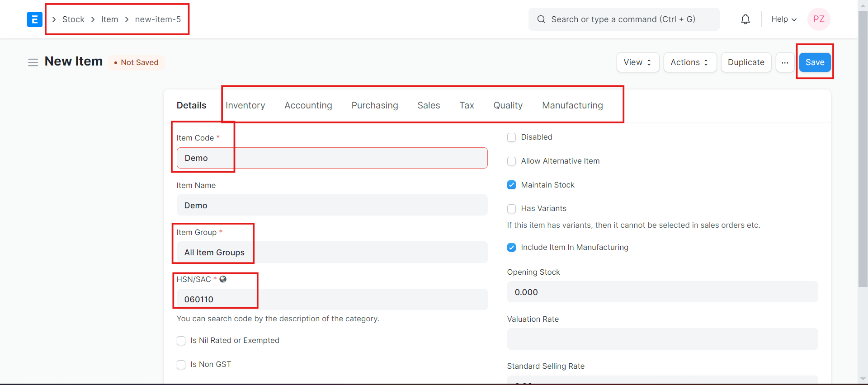Open the three-dots more options menu
The width and height of the screenshot is (868, 385).
(785, 62)
